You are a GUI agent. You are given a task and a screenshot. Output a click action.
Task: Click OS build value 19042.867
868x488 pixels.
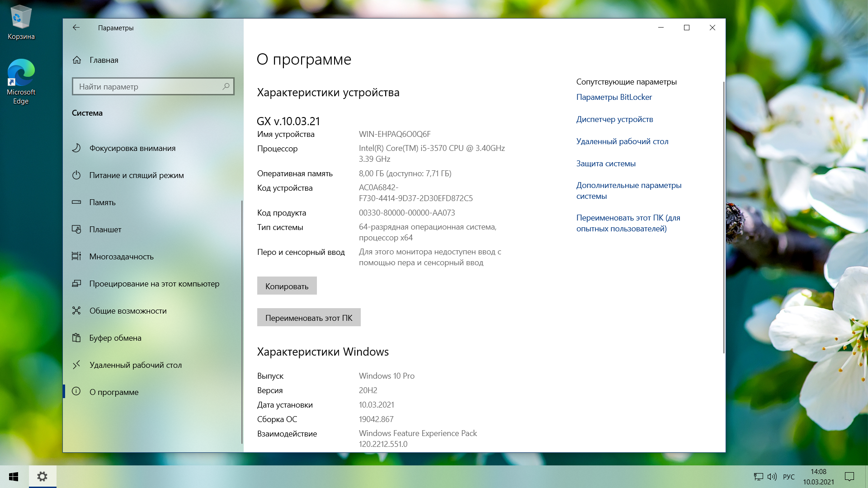[x=376, y=419]
